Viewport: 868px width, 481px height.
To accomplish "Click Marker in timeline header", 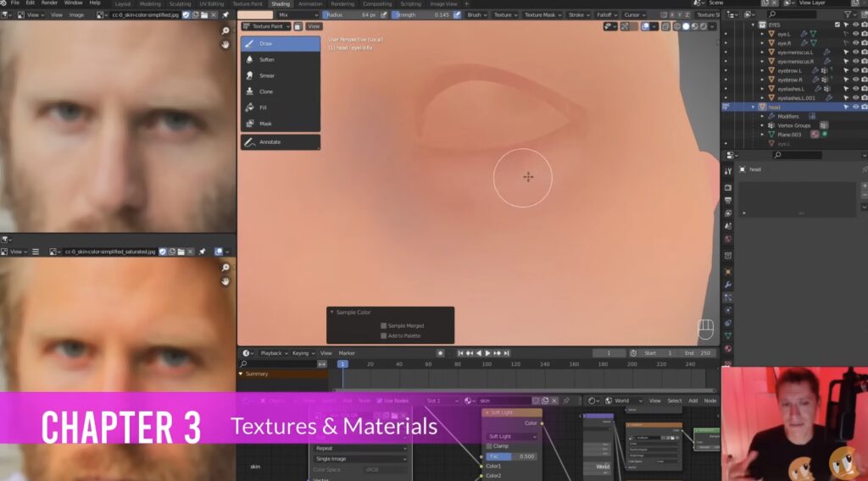I will point(347,353).
